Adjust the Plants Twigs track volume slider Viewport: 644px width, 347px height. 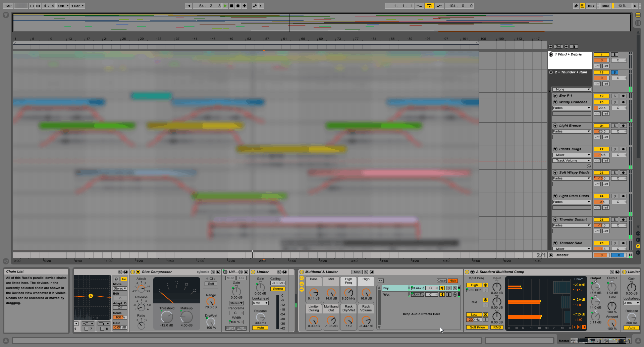601,155
